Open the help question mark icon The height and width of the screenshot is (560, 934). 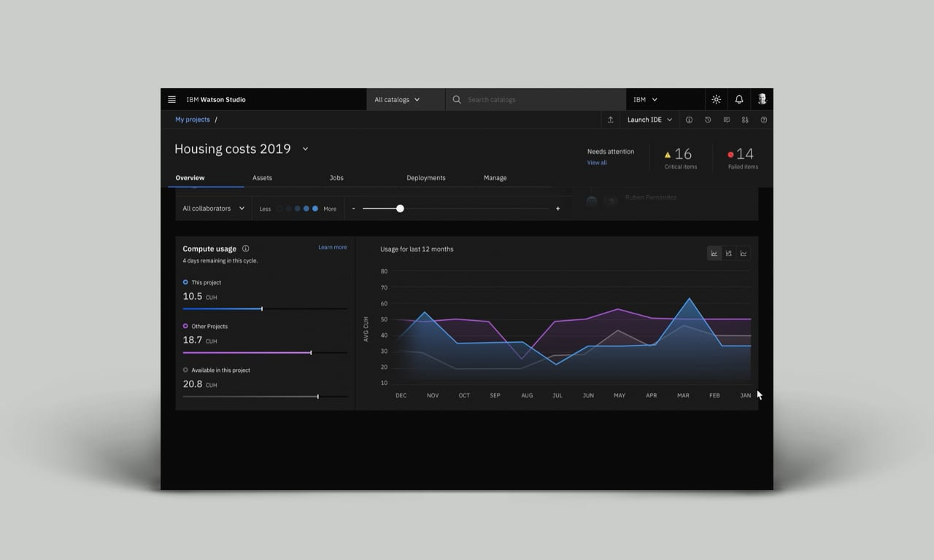[x=764, y=120]
